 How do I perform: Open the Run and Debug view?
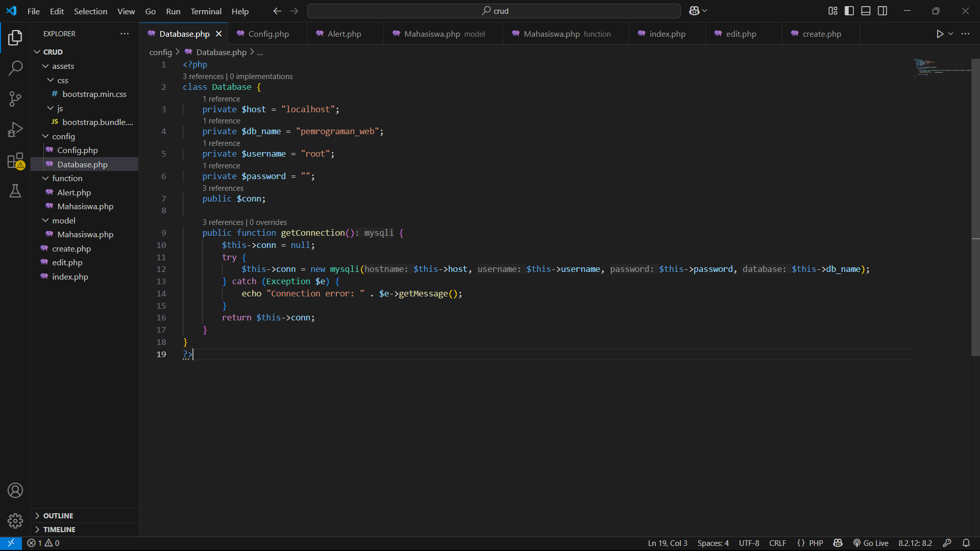click(15, 130)
